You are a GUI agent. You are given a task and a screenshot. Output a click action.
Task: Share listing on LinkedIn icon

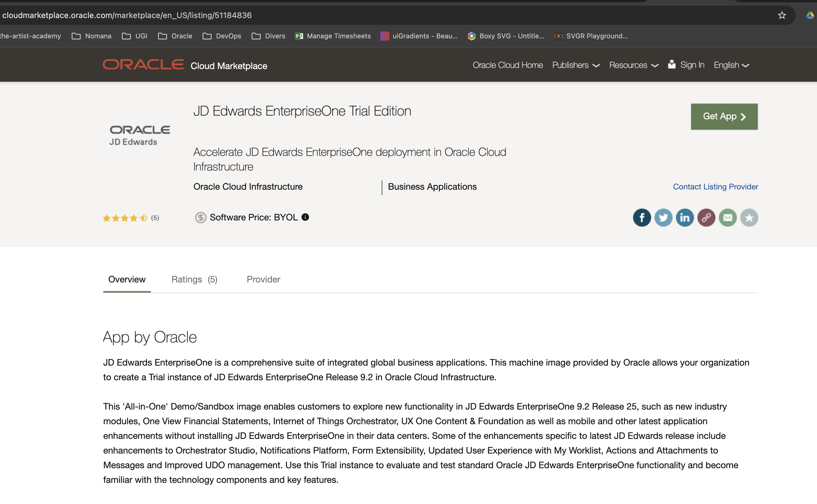685,218
